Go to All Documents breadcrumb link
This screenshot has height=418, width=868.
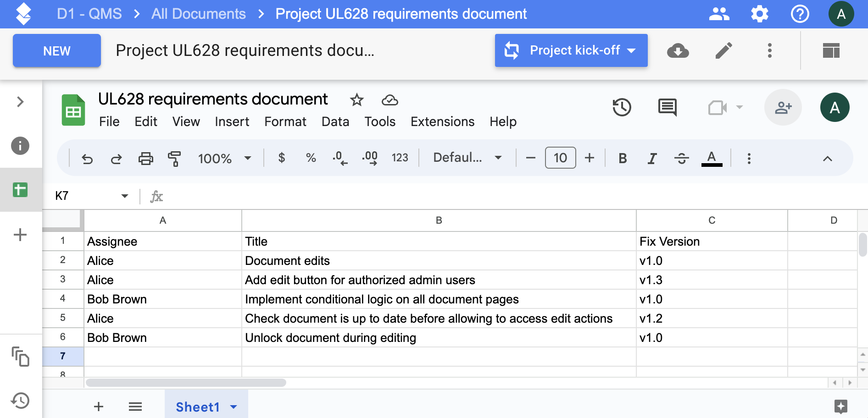point(198,14)
